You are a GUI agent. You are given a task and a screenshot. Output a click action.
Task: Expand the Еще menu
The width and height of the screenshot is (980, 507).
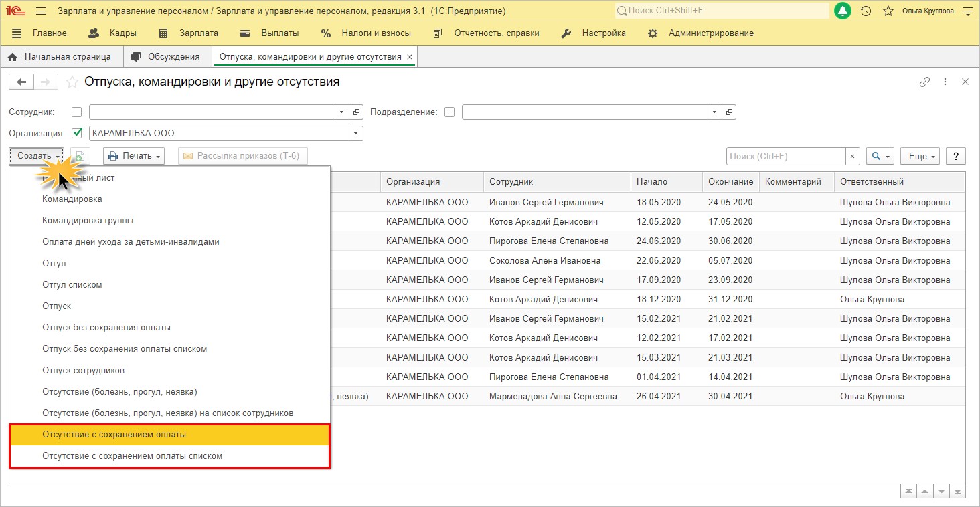point(920,156)
